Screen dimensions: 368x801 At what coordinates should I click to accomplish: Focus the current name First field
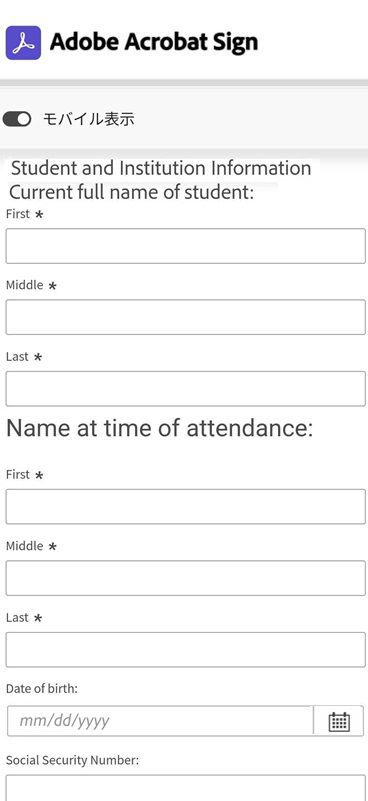pos(186,246)
